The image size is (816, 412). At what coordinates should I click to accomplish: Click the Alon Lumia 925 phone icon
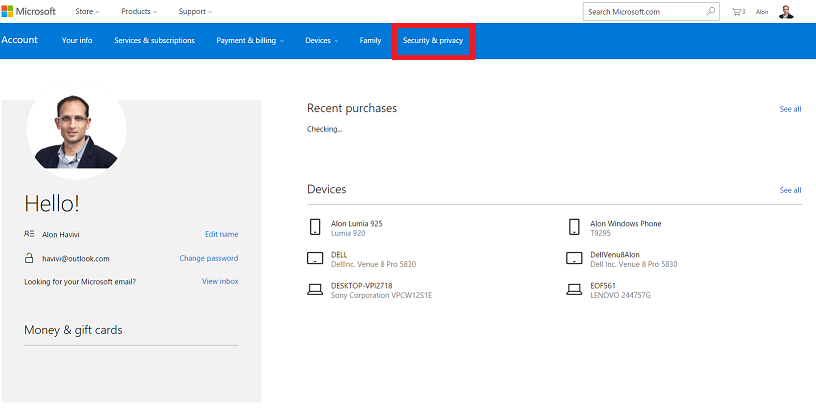coord(315,227)
